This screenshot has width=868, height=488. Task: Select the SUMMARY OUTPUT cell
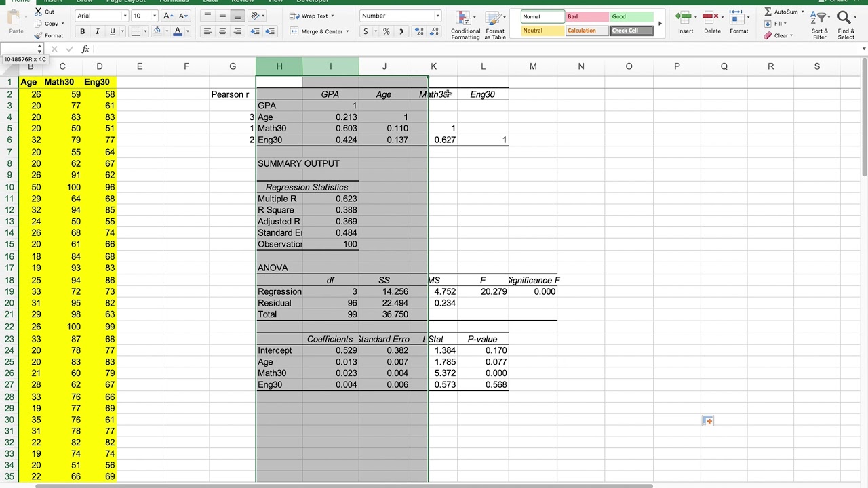298,163
